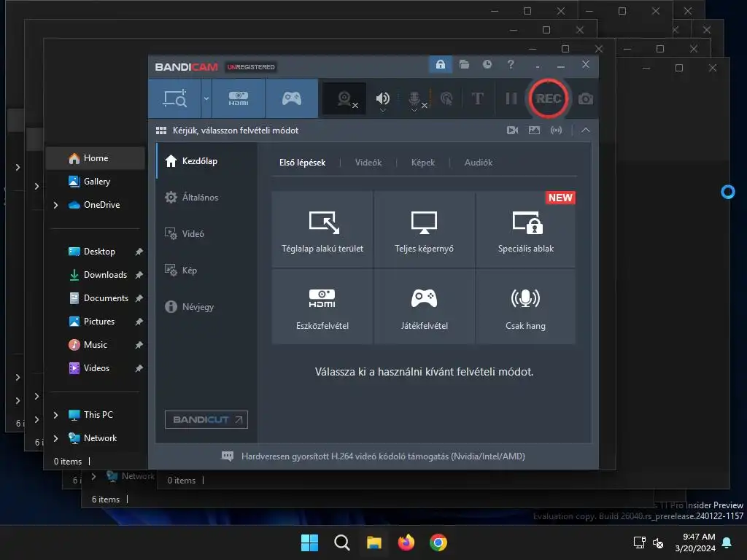Image resolution: width=747 pixels, height=560 pixels.
Task: Choose Téglalap alakú terület recording mode tile
Action: point(322,230)
